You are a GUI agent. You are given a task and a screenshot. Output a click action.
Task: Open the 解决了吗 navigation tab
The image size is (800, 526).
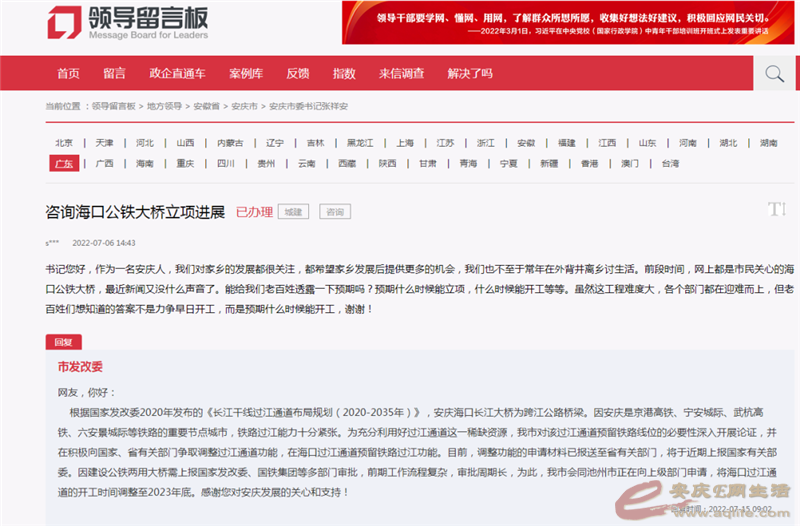click(x=469, y=73)
